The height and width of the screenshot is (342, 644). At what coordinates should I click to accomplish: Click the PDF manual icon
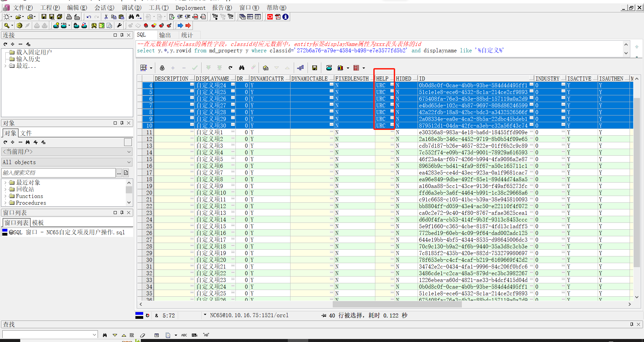[278, 17]
